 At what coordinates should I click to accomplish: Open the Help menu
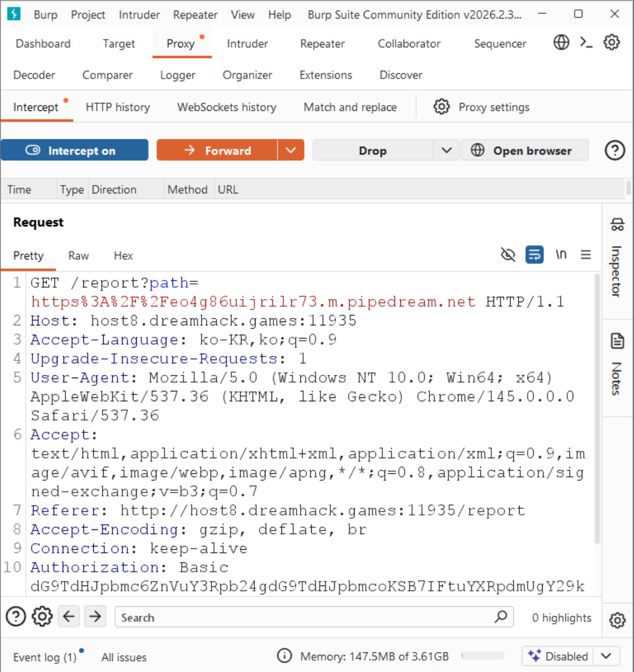279,15
